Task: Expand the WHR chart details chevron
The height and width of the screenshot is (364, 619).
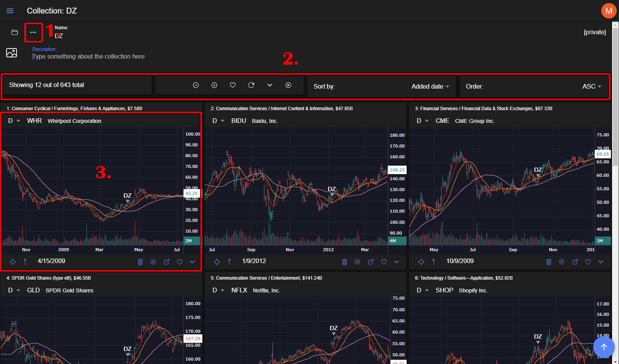Action: [192, 262]
